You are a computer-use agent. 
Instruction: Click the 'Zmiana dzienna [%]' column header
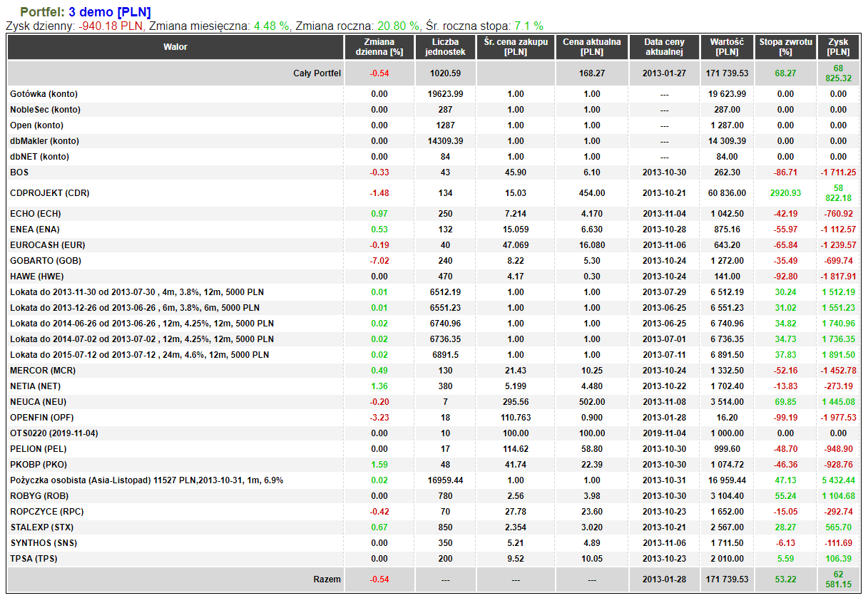(379, 47)
